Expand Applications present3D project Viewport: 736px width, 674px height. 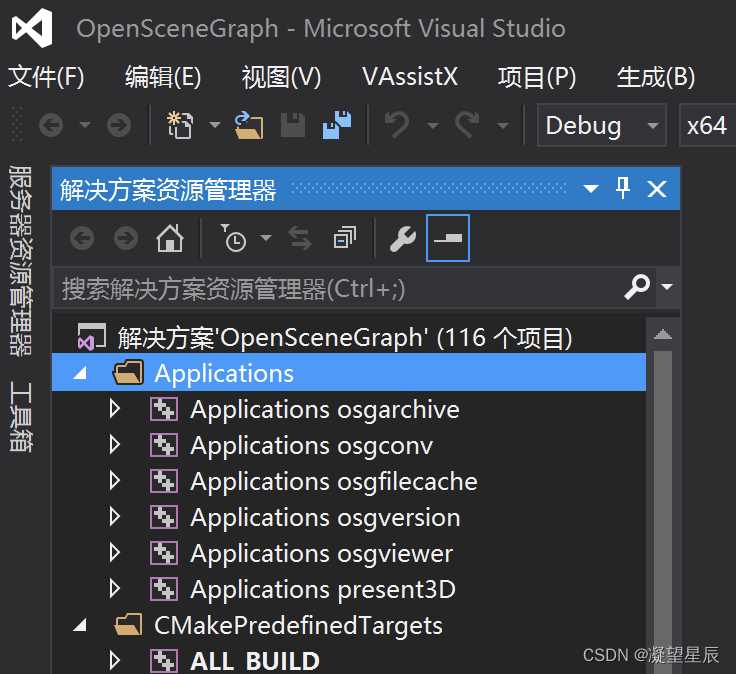tap(115, 589)
